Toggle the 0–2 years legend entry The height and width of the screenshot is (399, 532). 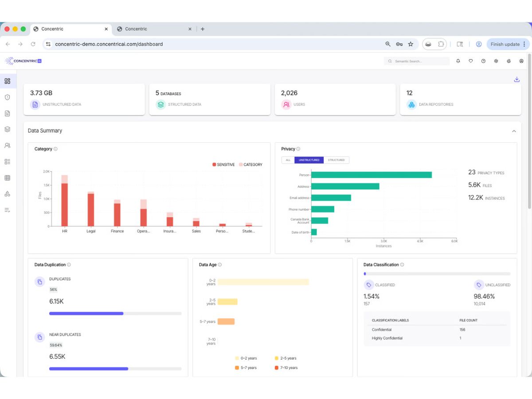pyautogui.click(x=246, y=358)
